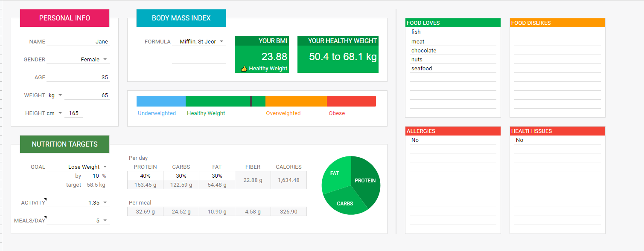This screenshot has height=251, width=644.
Task: Select 'chocolate' in Food Loves list
Action: (x=453, y=50)
